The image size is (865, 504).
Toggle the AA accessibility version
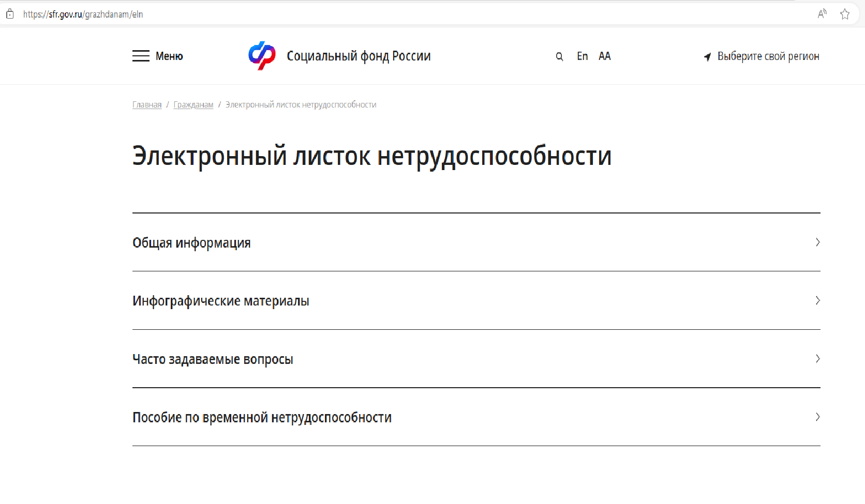605,56
